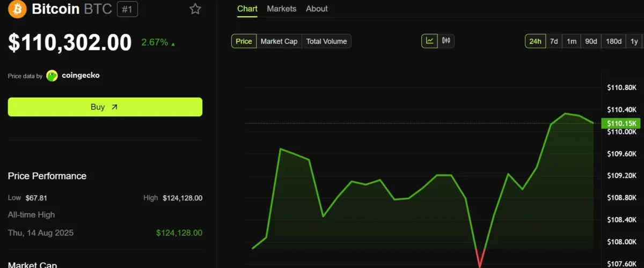The height and width of the screenshot is (268, 644).
Task: Select the 7d time range
Action: coord(554,41)
